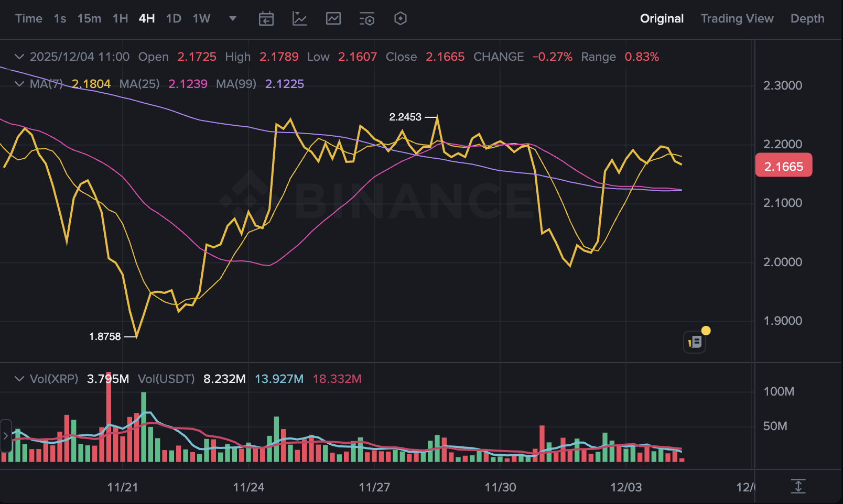Screen dimensions: 843x504
Task: Switch to the 1D interval
Action: (x=174, y=19)
